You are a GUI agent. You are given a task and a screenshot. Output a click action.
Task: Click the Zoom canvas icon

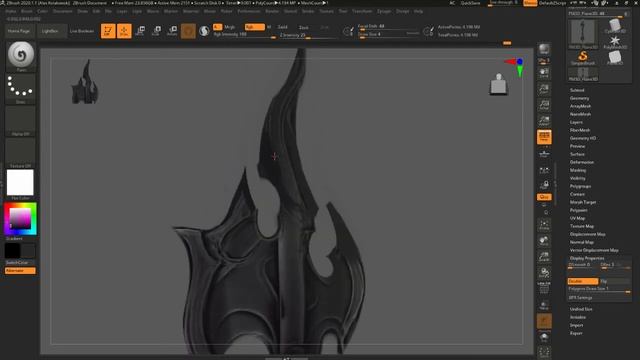click(544, 89)
